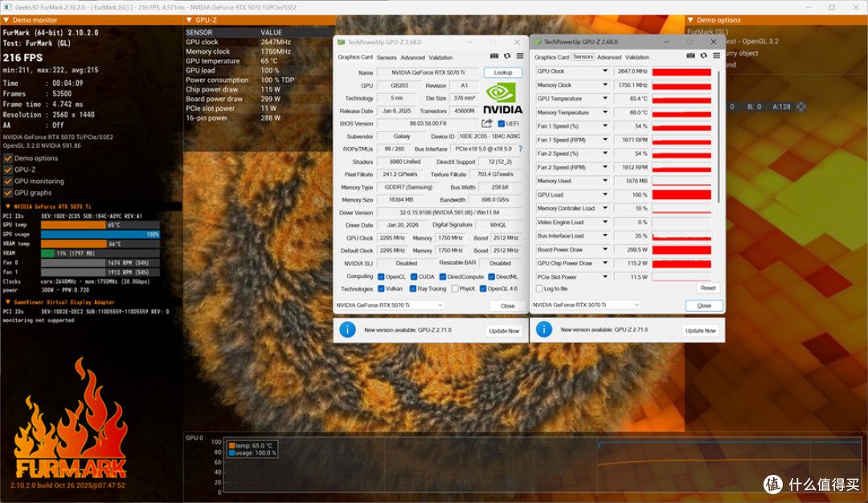Screen dimensions: 868x503
Task: Switch to Graphics Card tab in right GPU-Z window
Action: point(551,58)
